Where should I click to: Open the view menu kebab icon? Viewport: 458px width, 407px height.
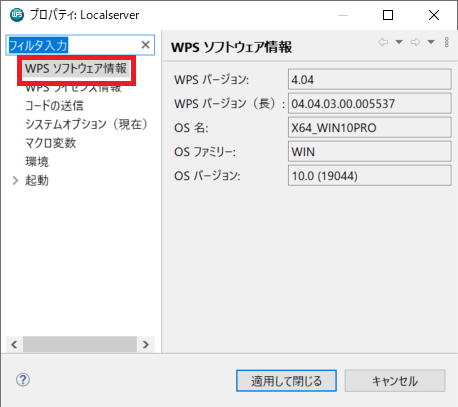tap(447, 42)
